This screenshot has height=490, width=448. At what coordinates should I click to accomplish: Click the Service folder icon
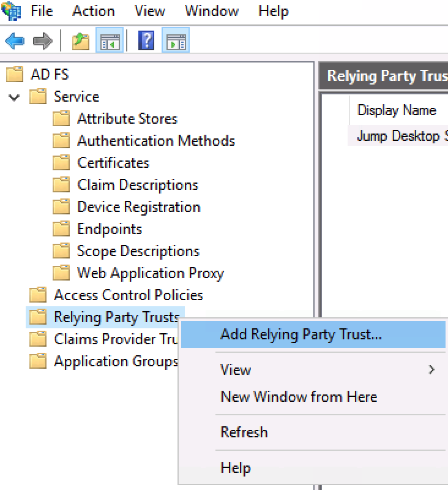tap(38, 96)
